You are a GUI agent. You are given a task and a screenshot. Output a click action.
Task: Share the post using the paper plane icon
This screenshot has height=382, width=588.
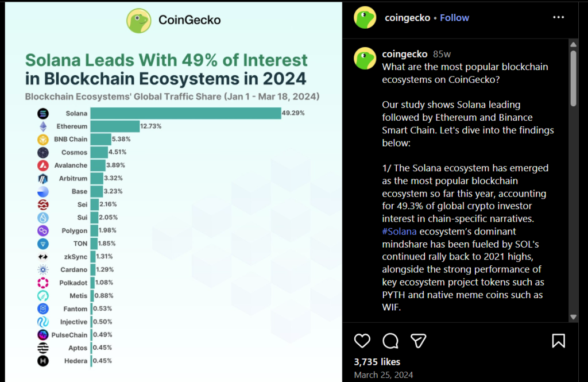418,341
